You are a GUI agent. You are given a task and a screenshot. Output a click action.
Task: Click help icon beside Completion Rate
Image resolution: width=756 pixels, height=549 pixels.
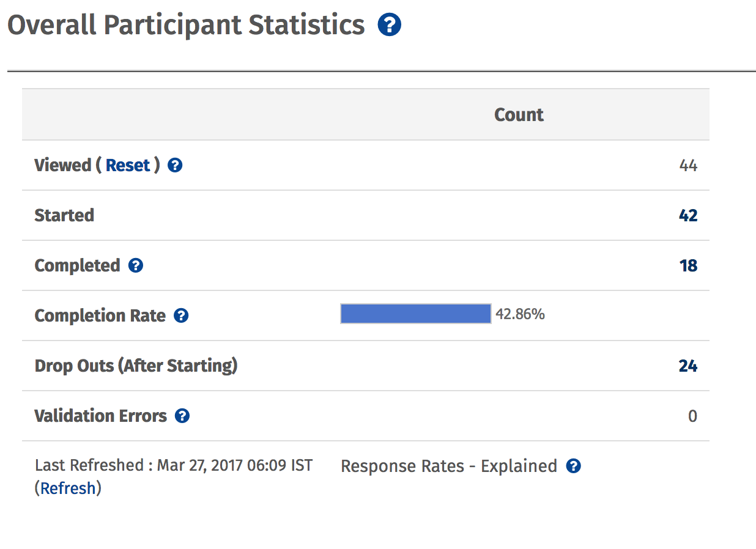tap(181, 315)
